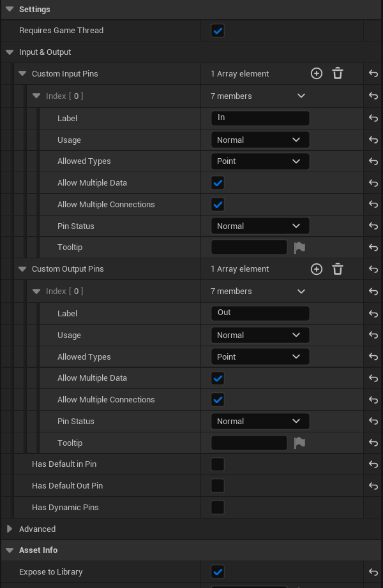This screenshot has height=588, width=383.
Task: Empty the Custom Output Pins array
Action: click(x=338, y=269)
